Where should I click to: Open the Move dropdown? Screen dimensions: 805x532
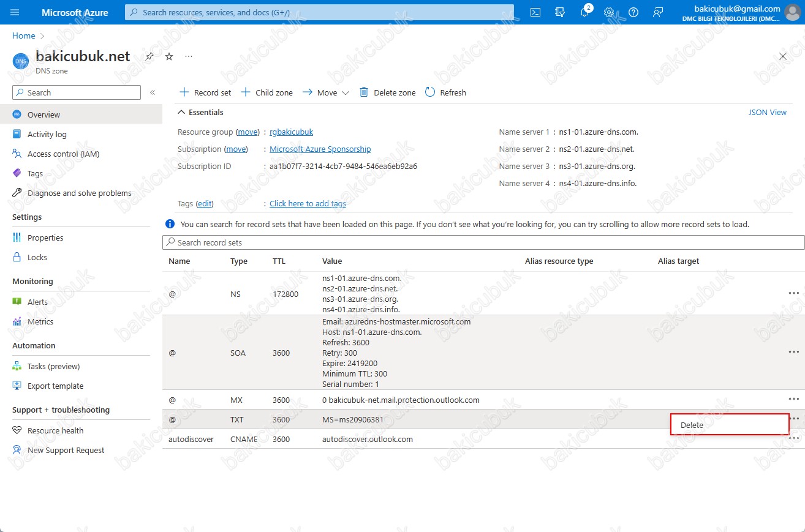click(x=325, y=92)
